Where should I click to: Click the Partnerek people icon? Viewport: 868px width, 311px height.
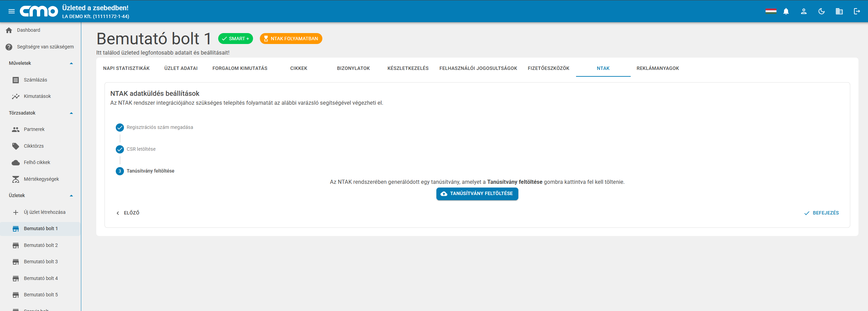point(16,130)
